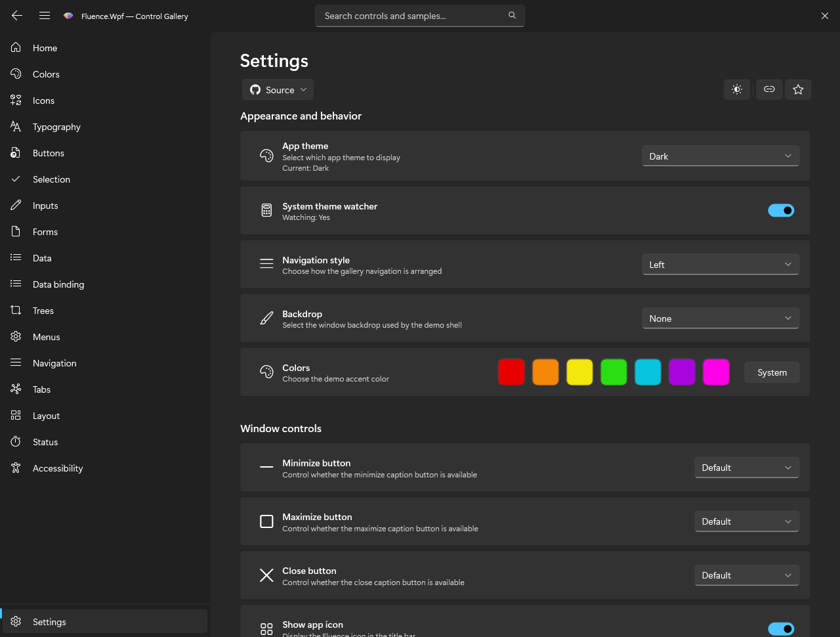This screenshot has height=637, width=840.
Task: Pick the magenta accent color swatch
Action: click(716, 372)
